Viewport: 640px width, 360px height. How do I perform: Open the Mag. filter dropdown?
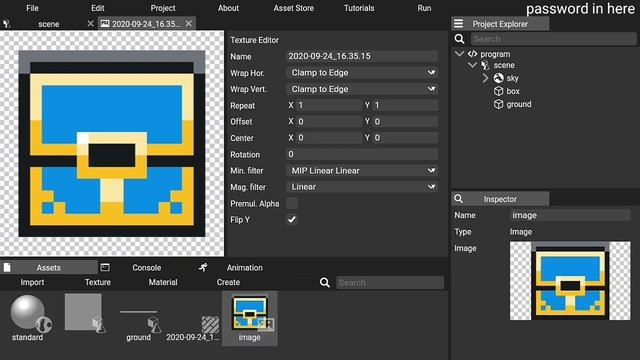point(362,187)
